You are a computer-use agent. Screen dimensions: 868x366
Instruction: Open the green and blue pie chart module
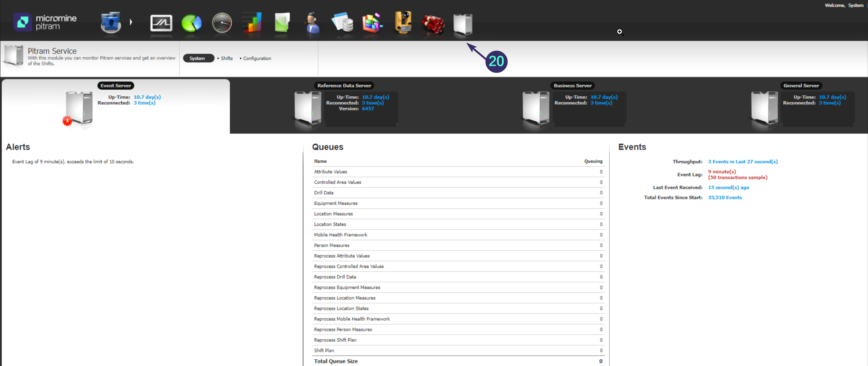(191, 23)
